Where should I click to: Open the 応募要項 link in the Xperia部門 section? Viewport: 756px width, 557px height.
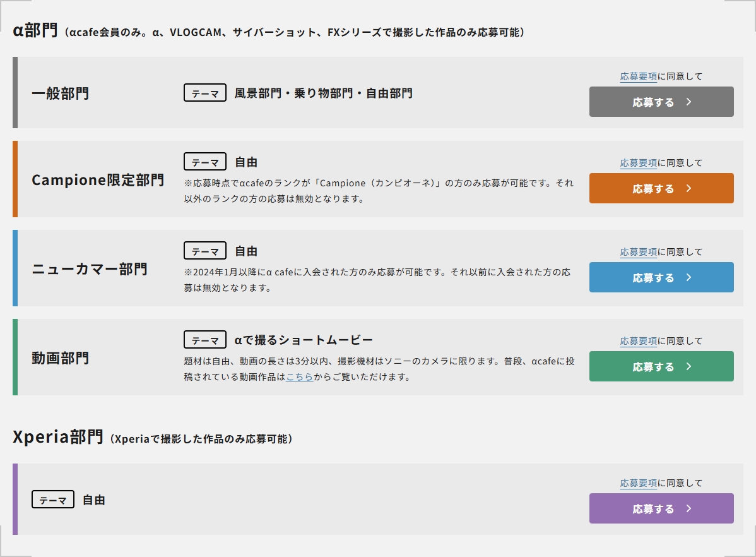pos(638,483)
